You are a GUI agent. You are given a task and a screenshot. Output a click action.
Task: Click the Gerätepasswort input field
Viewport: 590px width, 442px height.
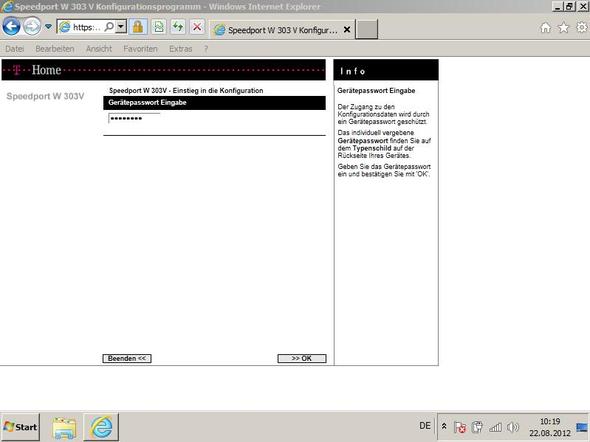[x=134, y=118]
